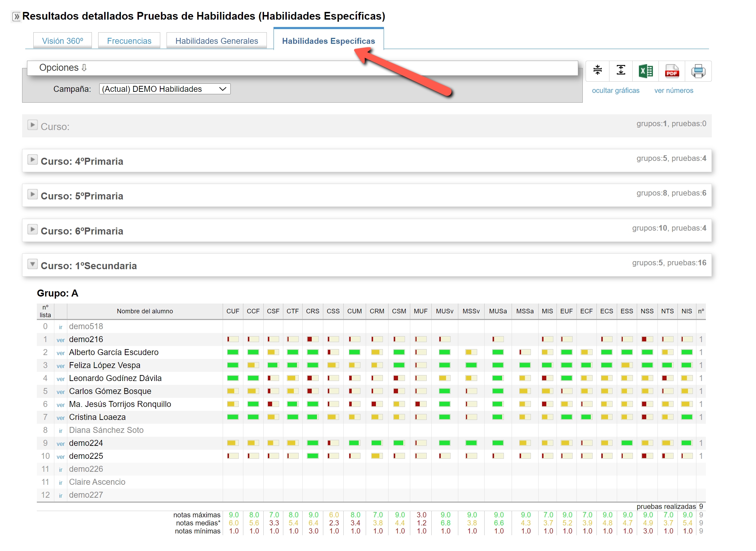Export results to Excel
756x551 pixels.
(646, 71)
